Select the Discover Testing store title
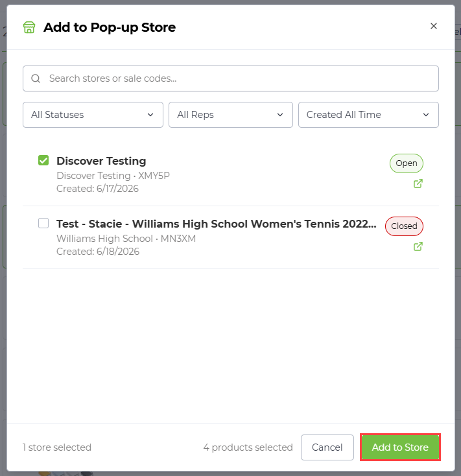Image resolution: width=461 pixels, height=476 pixels. pyautogui.click(x=101, y=161)
